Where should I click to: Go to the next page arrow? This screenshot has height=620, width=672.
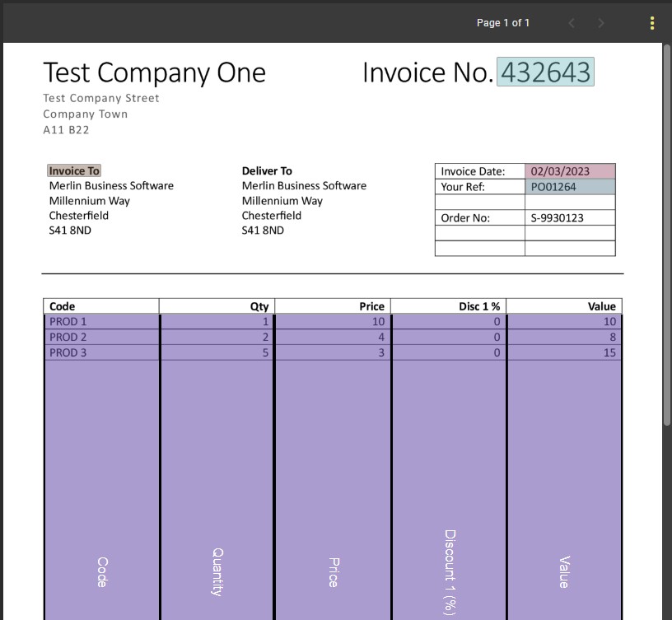tap(601, 23)
